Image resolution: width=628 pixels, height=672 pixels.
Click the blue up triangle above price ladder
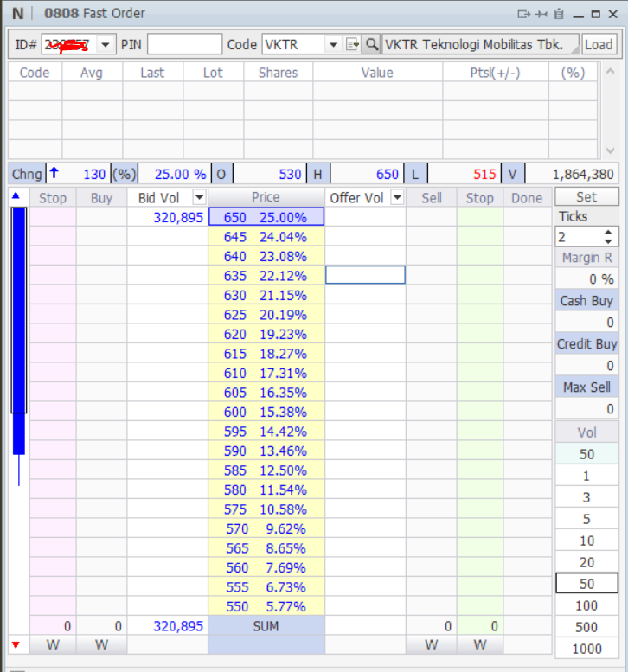[16, 195]
